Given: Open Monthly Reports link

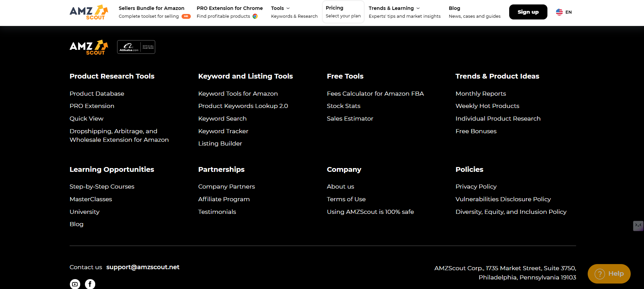Looking at the screenshot, I should click(x=481, y=94).
